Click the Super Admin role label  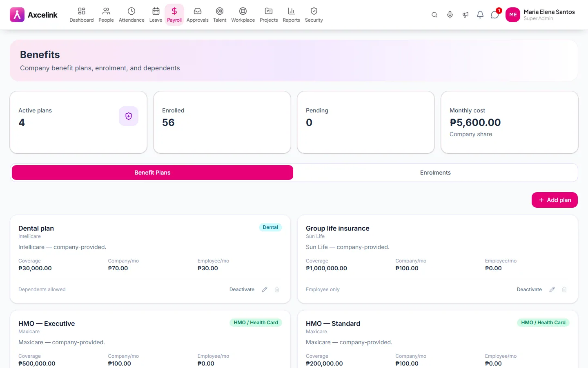pyautogui.click(x=538, y=18)
